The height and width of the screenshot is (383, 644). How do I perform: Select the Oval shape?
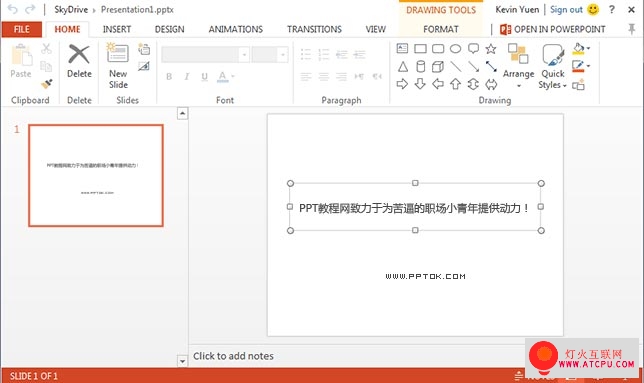click(x=455, y=49)
